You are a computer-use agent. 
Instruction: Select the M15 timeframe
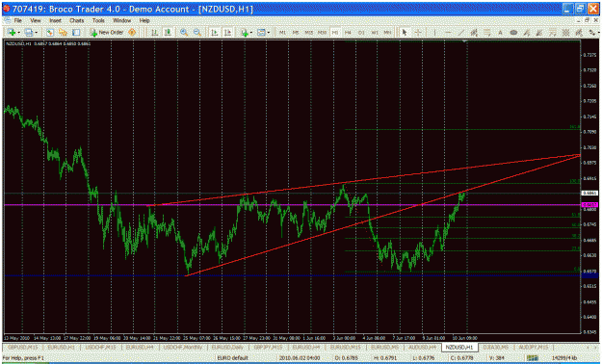[x=308, y=33]
